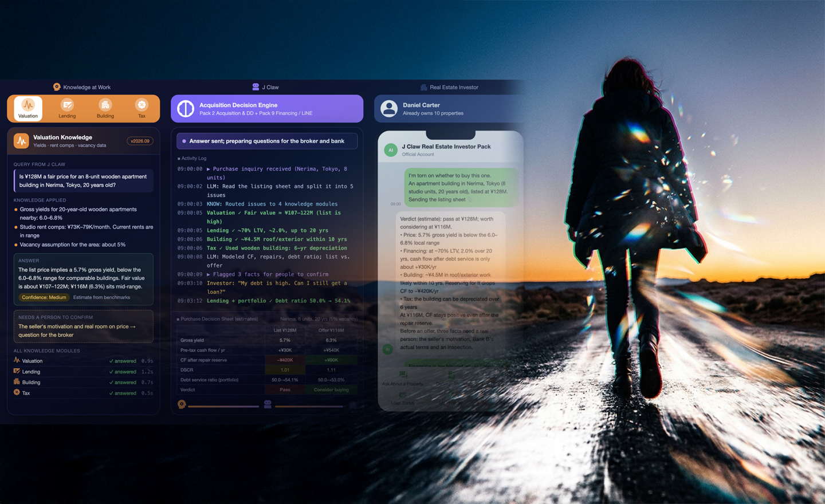
Task: Click the +¥90K CF after repair cell
Action: click(331, 360)
